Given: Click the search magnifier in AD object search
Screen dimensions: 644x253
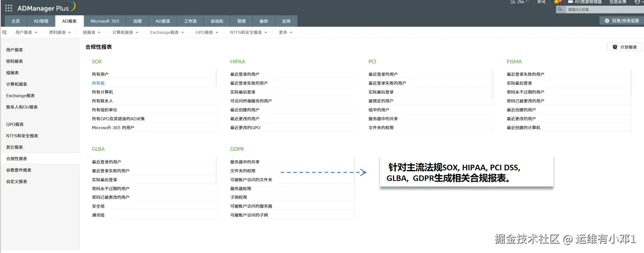Looking at the screenshot, I should coord(560,10).
